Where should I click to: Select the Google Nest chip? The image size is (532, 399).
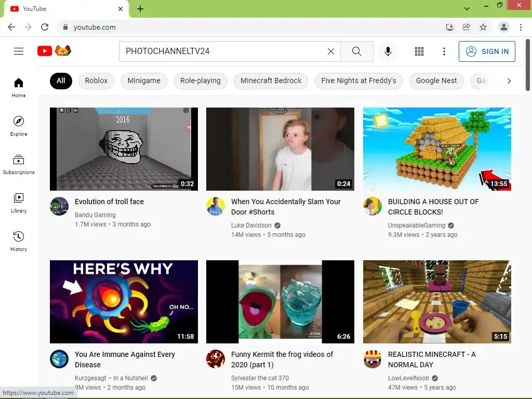click(x=436, y=81)
